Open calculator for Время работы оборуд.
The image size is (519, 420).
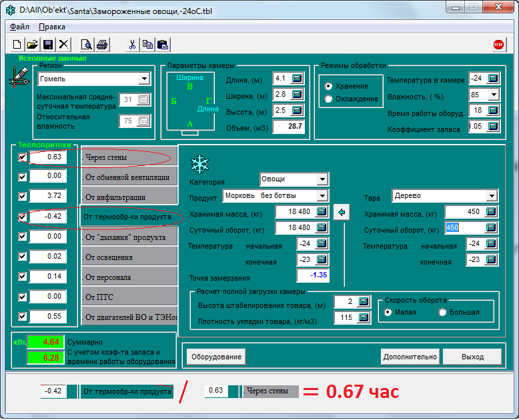point(493,110)
